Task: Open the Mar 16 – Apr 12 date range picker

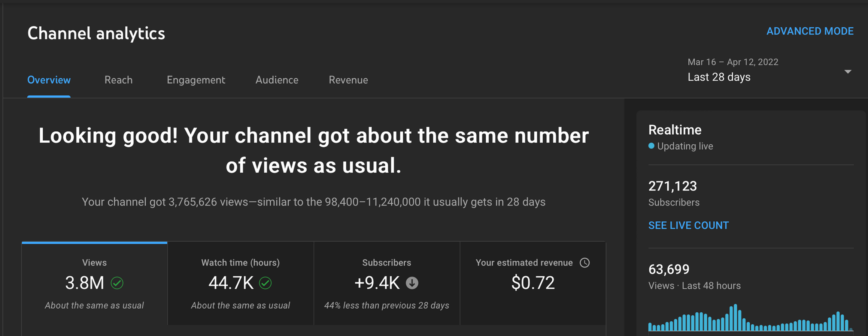Action: [x=733, y=62]
